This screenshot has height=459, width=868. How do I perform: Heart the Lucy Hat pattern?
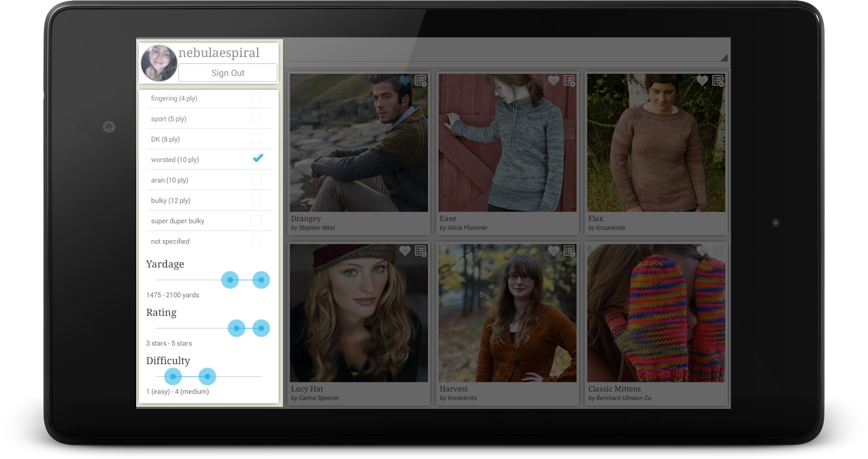(x=405, y=251)
